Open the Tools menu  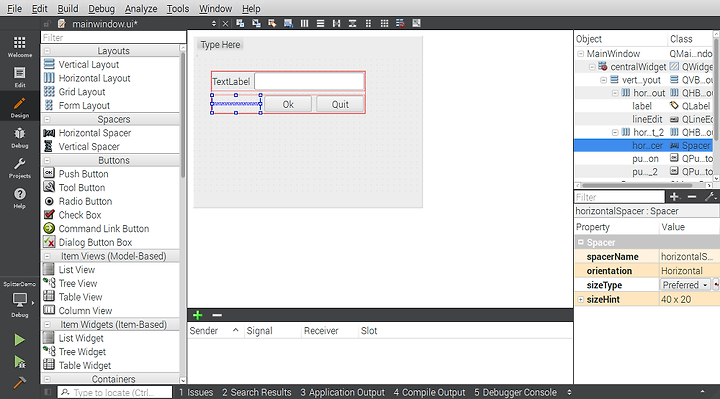click(178, 8)
